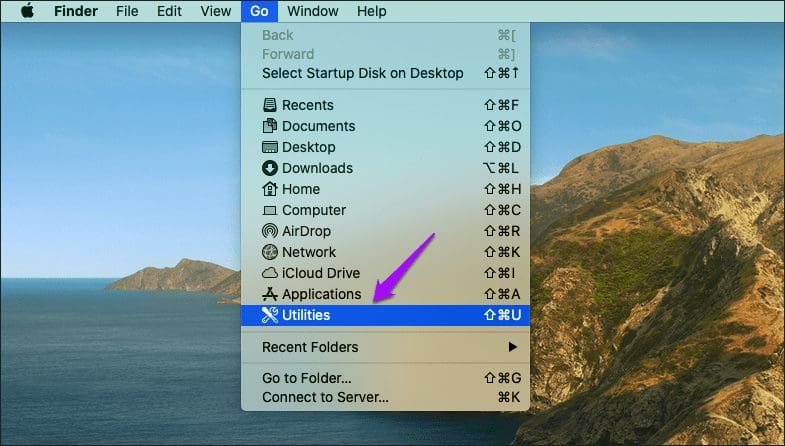Click the iCloud Drive cloud icon
This screenshot has height=446, width=785.
click(x=269, y=273)
